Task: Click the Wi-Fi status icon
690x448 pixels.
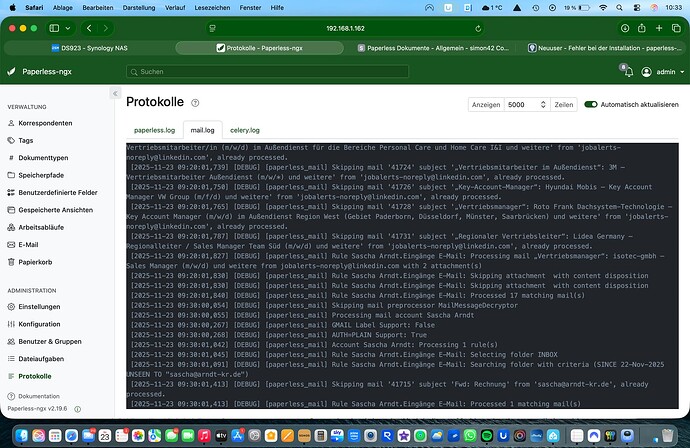Action: (603, 7)
